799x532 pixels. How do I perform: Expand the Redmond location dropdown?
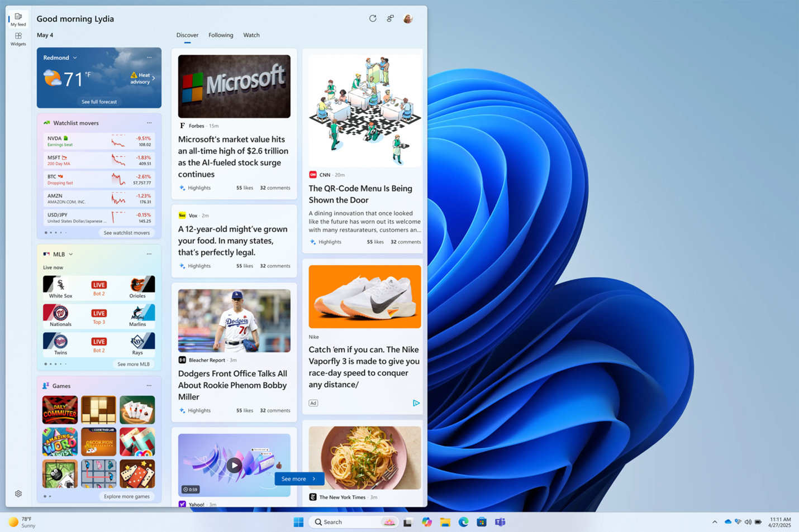click(74, 57)
